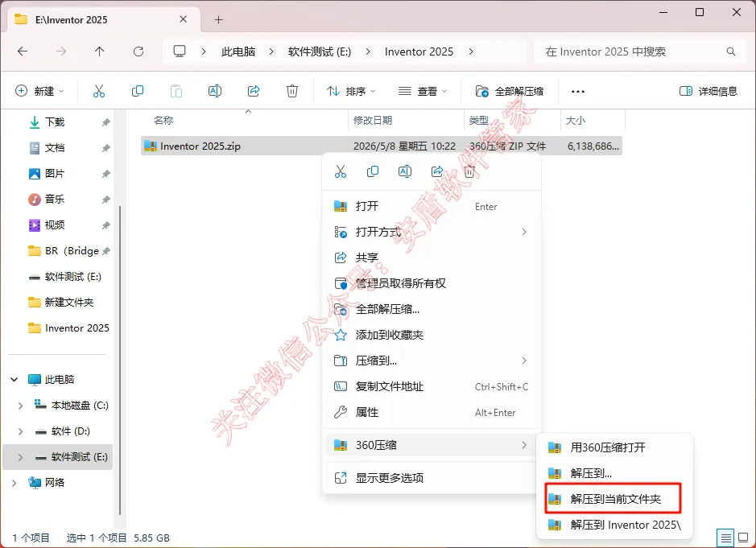This screenshot has height=548, width=756.
Task: Open the 查看 view dropdown
Action: tap(423, 91)
